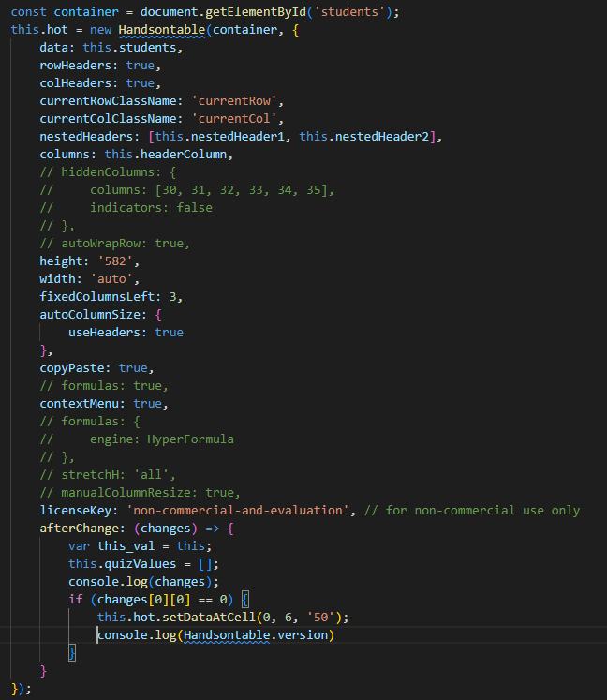Viewport: 607px width, 700px height.
Task: Click the commented 'indicators: false' line
Action: point(126,208)
